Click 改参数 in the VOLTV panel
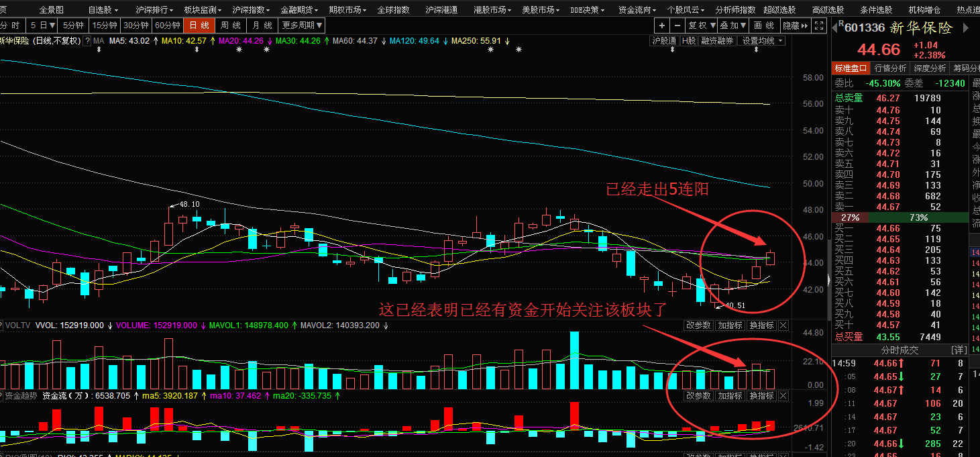980x457 pixels. (x=698, y=325)
